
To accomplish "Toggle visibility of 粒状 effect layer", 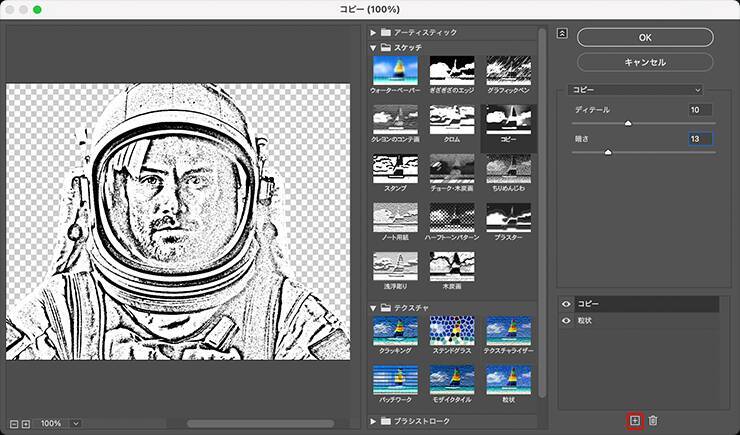I will [x=567, y=320].
